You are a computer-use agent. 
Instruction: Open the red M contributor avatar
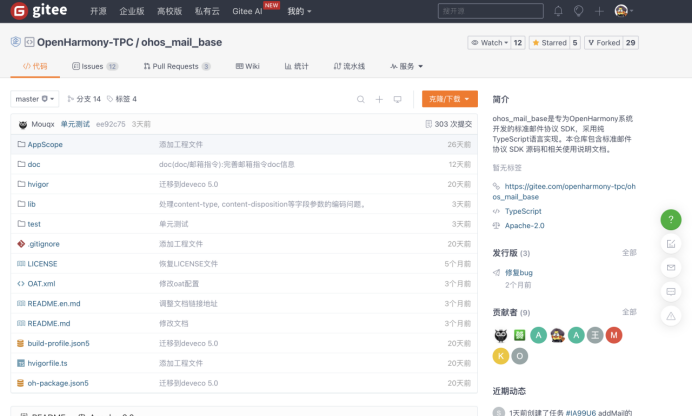(614, 335)
